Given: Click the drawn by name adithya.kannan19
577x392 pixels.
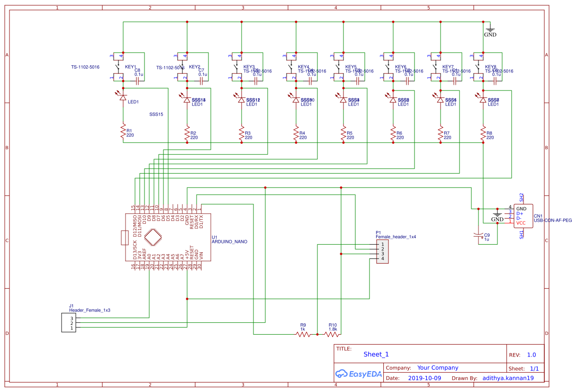Looking at the screenshot, I should pyautogui.click(x=508, y=378).
